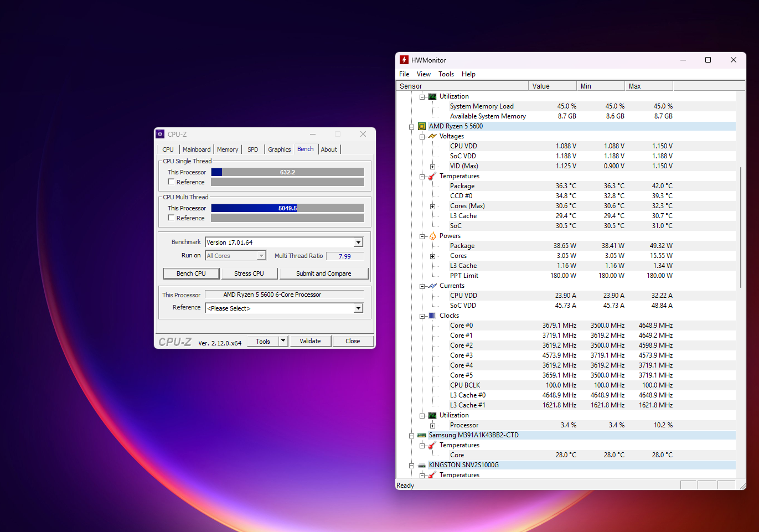Switch to the Memory tab

coord(228,149)
